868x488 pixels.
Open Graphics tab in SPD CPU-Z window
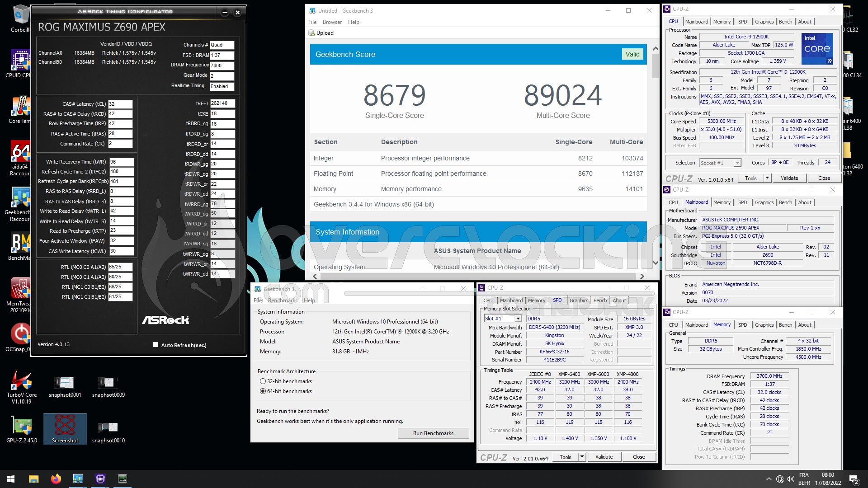579,300
